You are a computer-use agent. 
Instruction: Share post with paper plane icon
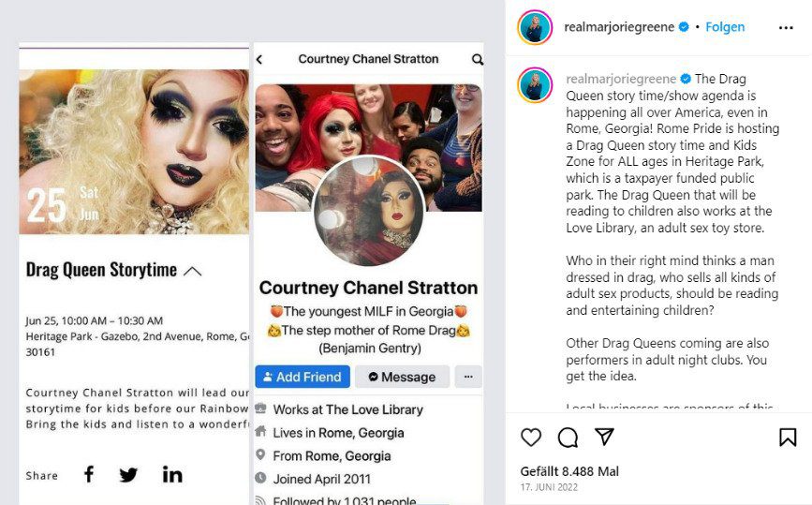pyautogui.click(x=604, y=437)
